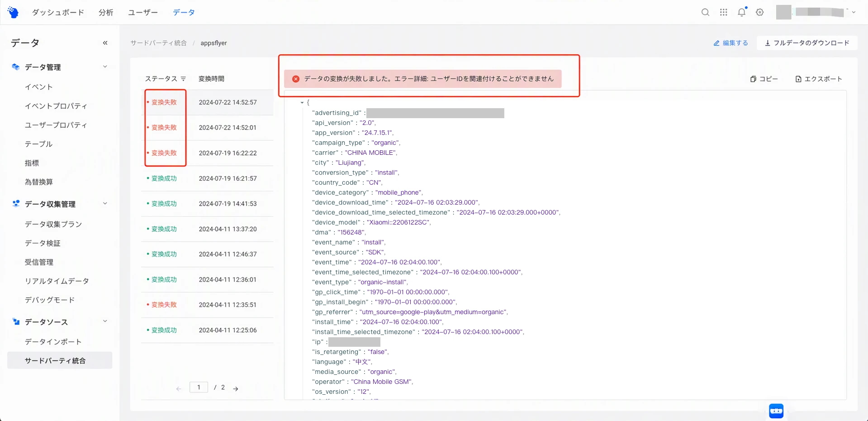The image size is (868, 421).
Task: Go to previous page arrow in pagination
Action: pos(179,388)
